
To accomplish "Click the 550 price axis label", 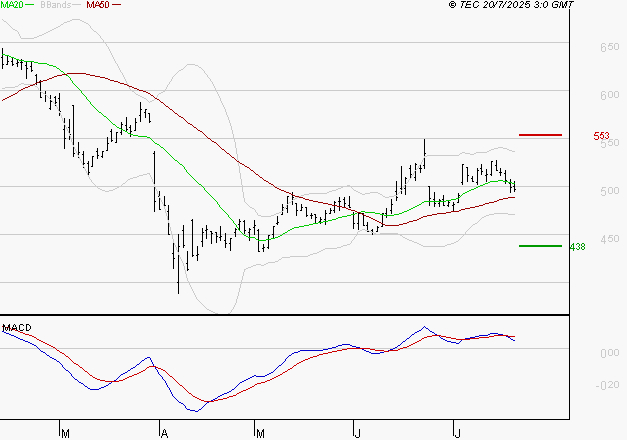I will (x=611, y=143).
